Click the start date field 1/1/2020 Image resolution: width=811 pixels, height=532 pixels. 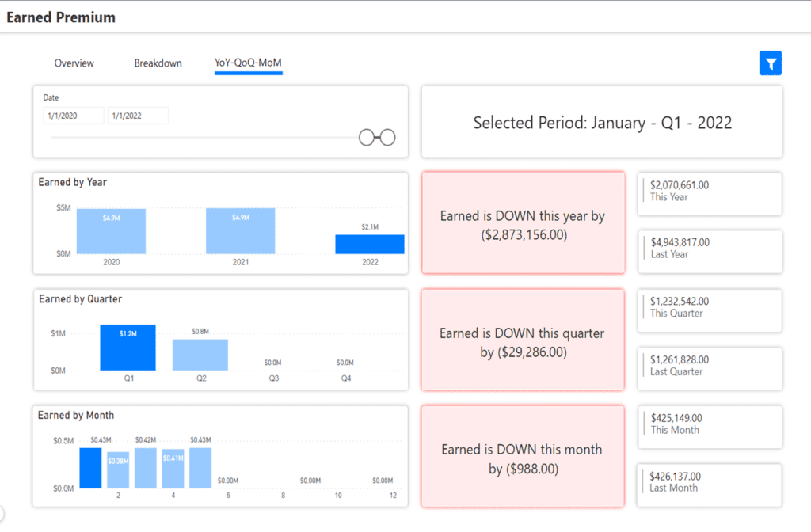pos(74,116)
